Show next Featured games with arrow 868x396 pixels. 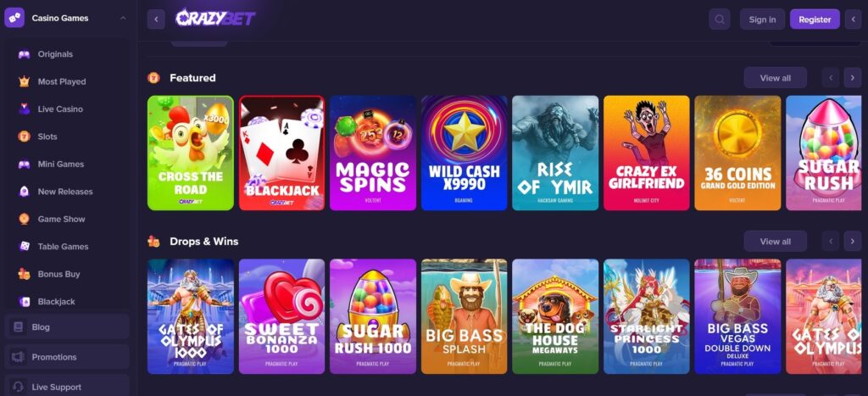[853, 77]
